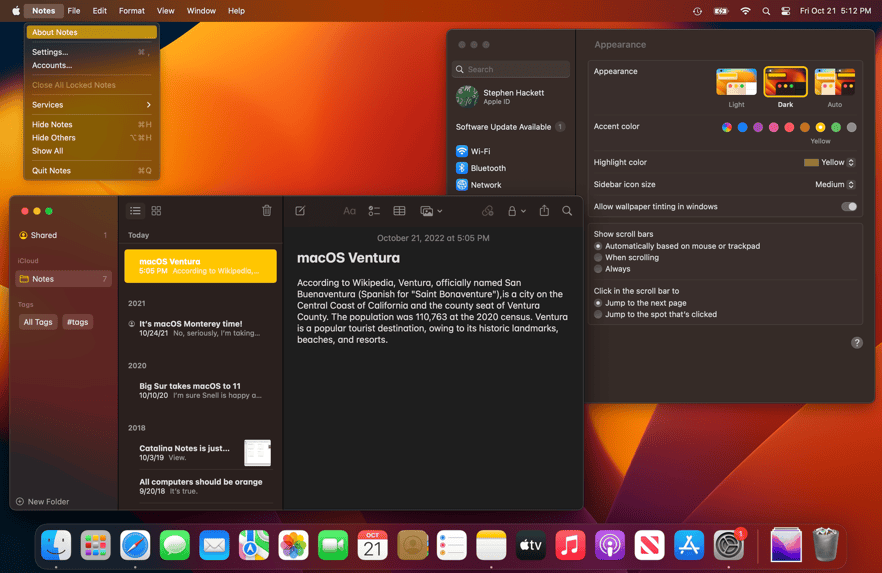Click the collaborate link icon in Notes toolbar

[x=488, y=211]
